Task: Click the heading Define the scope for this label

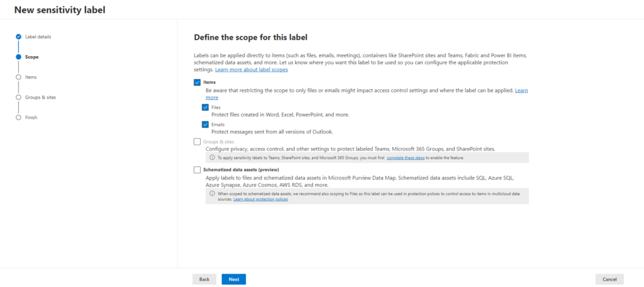Action: click(x=250, y=37)
